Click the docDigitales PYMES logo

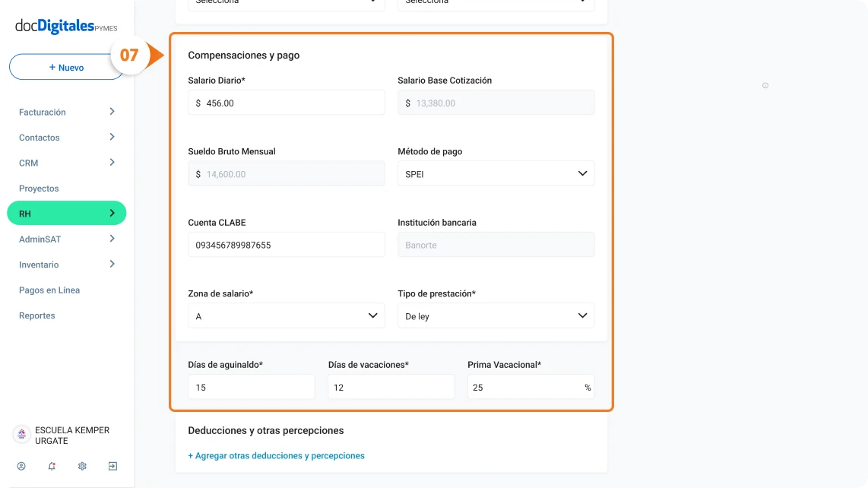(66, 26)
